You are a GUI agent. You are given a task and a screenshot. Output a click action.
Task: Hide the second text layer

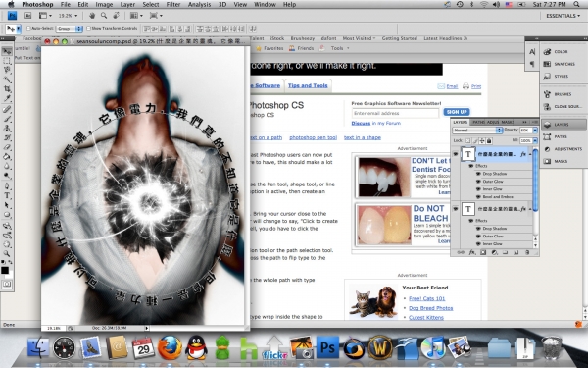[x=456, y=209]
